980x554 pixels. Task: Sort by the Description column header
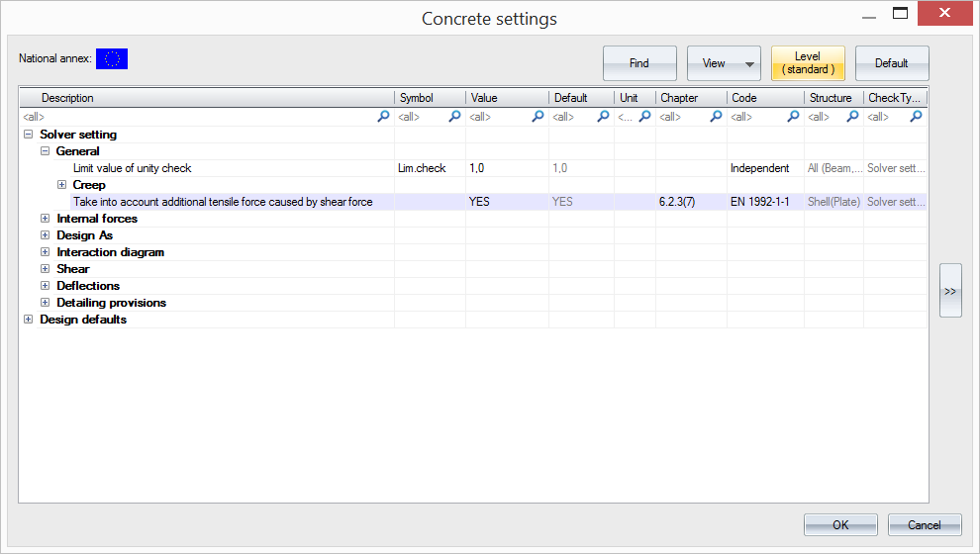click(x=208, y=98)
